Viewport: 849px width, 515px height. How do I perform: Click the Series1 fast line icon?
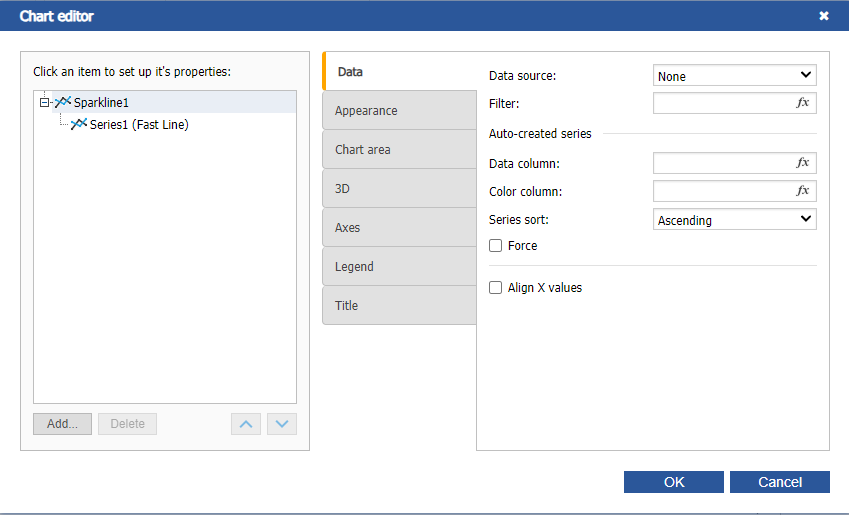tap(79, 125)
